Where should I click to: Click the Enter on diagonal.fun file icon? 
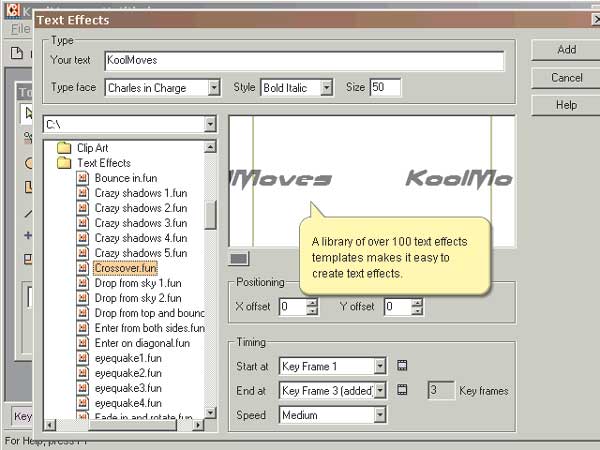82,343
